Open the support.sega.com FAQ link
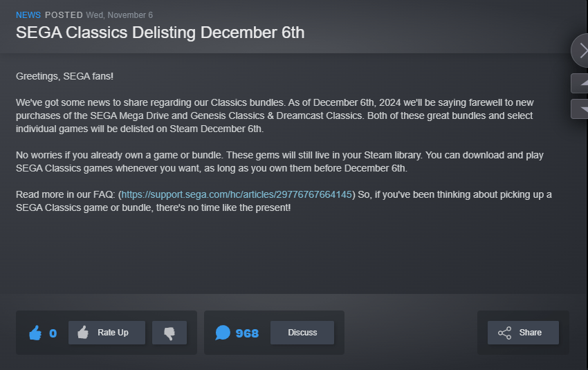Screen dimensions: 588x370 pos(237,194)
